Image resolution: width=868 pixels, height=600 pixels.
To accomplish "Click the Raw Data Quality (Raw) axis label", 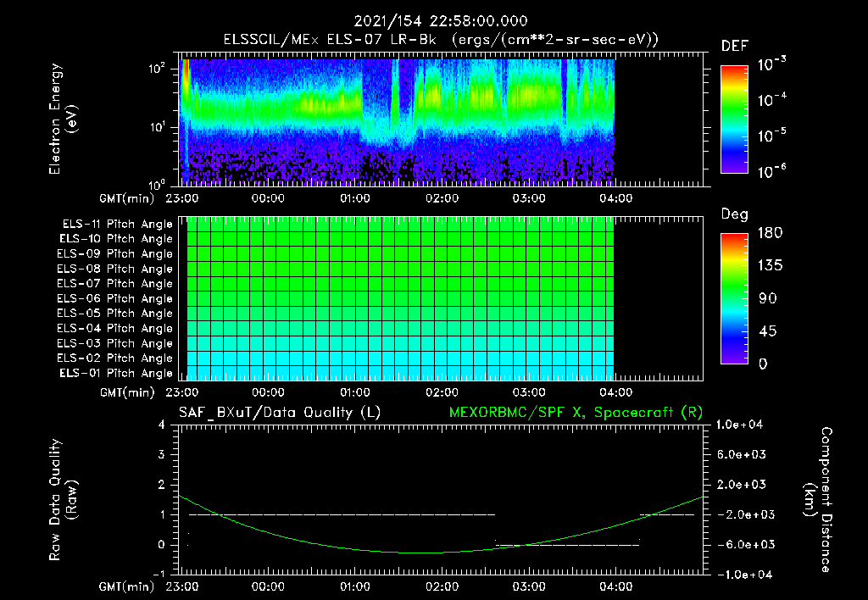I will 63,500.
